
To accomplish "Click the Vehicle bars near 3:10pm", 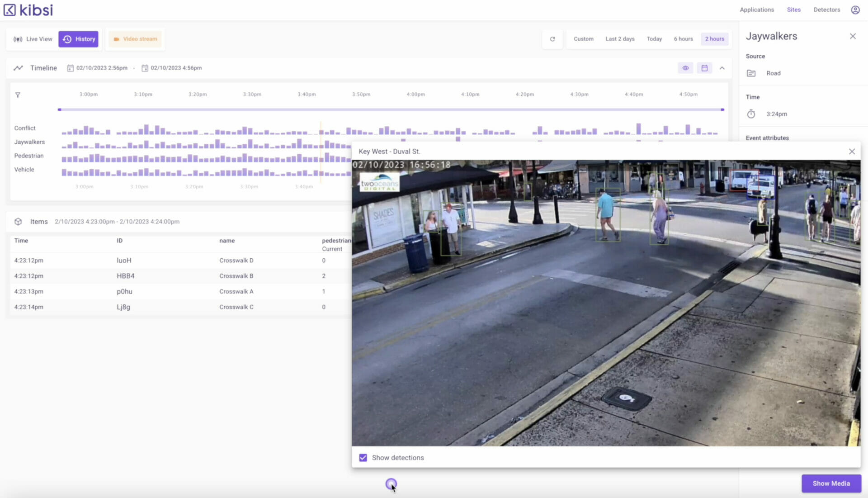I will coord(146,172).
